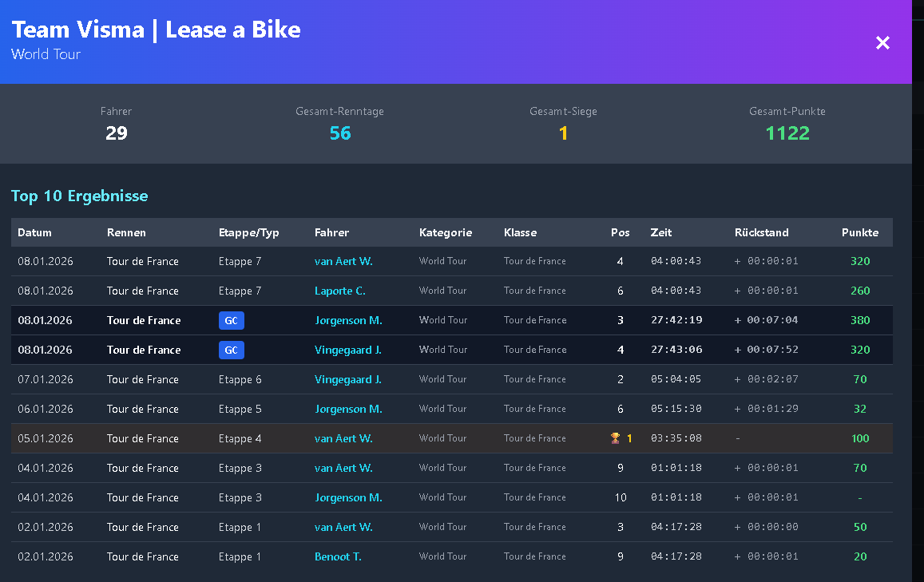Screen dimensions: 924x582
Task: Click the GC badge in Jorgenson M. row
Action: 231,320
